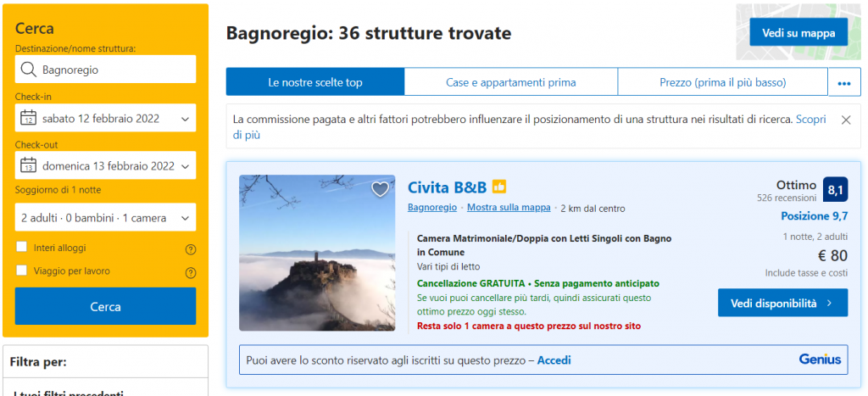868x396 pixels.
Task: Click the heart icon to save Civita B&B
Action: click(381, 189)
